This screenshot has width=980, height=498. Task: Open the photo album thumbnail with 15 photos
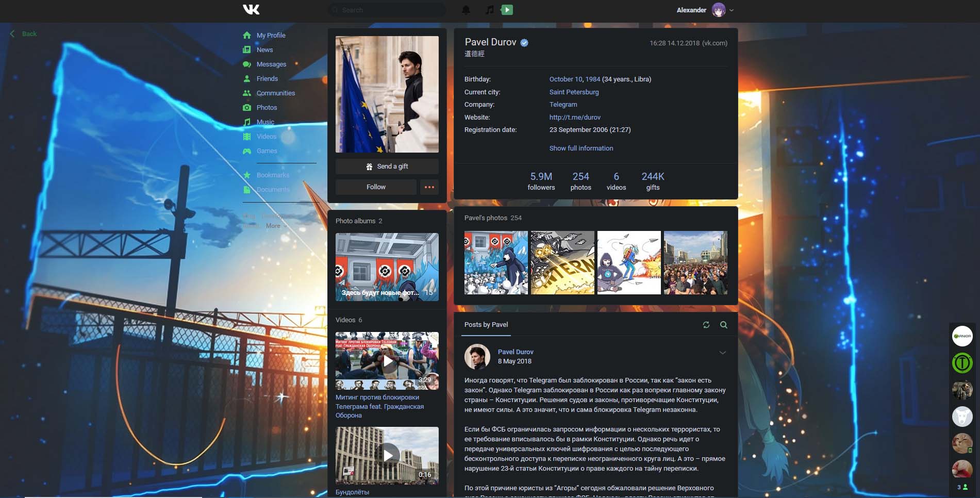pyautogui.click(x=387, y=267)
